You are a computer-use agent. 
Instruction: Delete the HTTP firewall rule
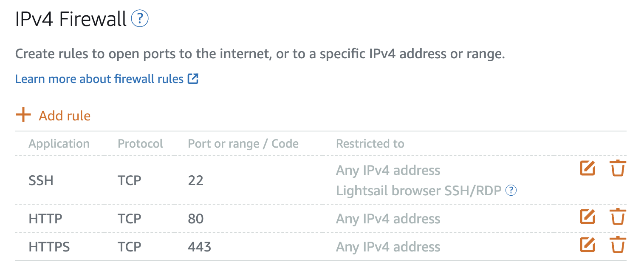618,217
